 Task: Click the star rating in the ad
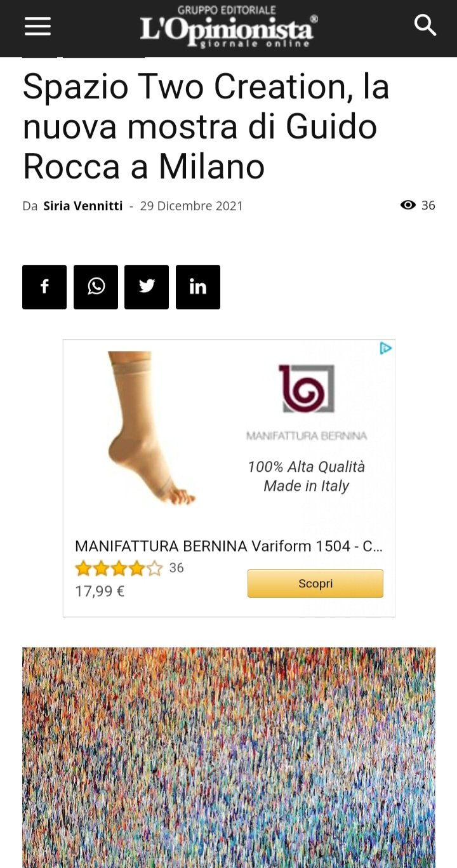(x=119, y=568)
